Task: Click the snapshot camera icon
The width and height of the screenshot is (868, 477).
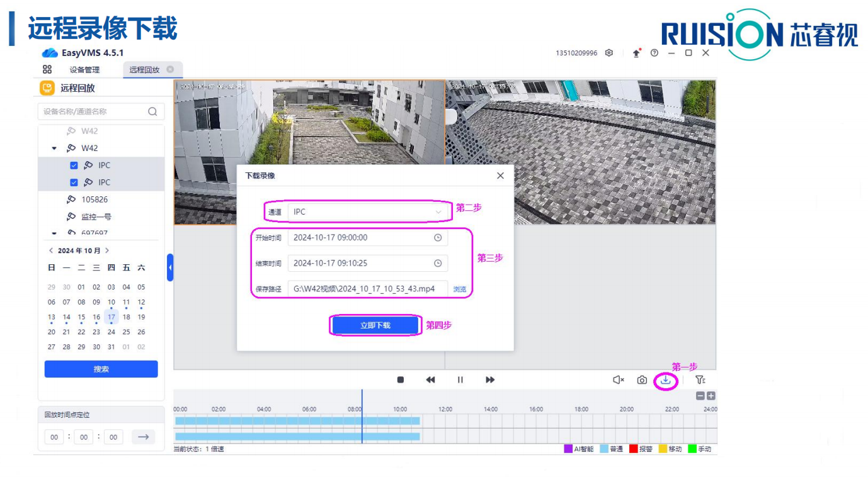Action: 642,380
